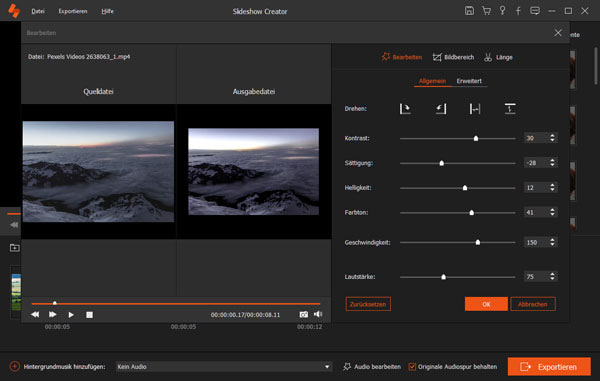Image resolution: width=600 pixels, height=381 pixels.
Task: Rotate video 90 degrees counterclockwise
Action: (441, 109)
